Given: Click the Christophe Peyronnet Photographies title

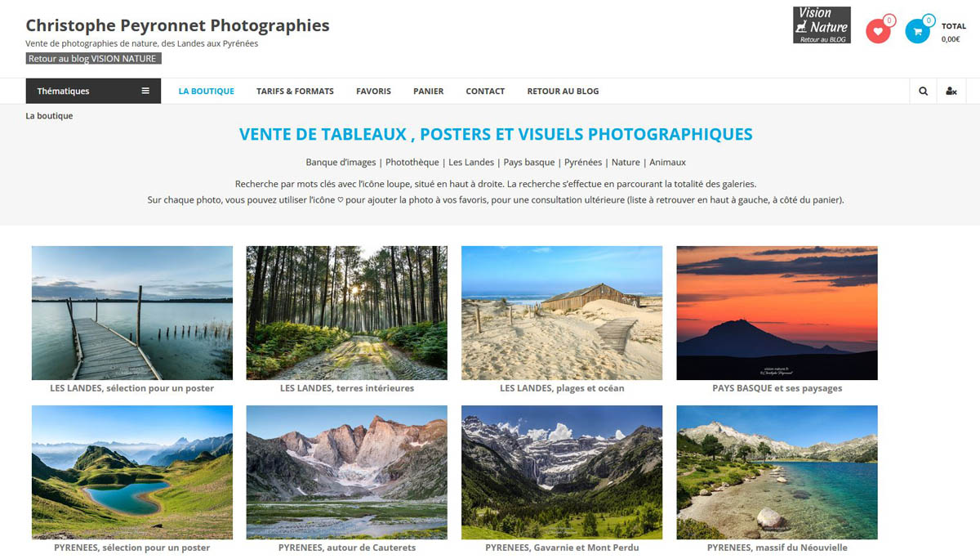Looking at the screenshot, I should 177,25.
